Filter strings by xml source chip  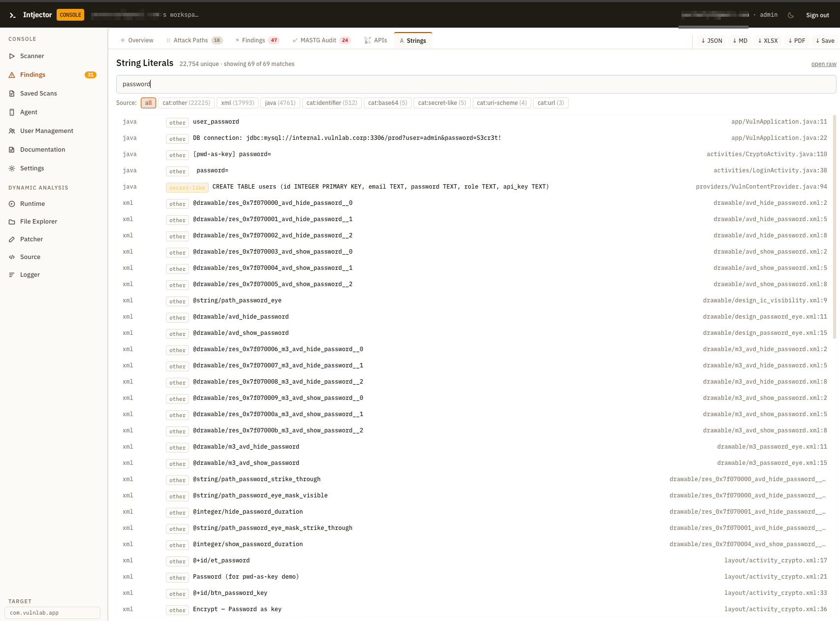(237, 103)
